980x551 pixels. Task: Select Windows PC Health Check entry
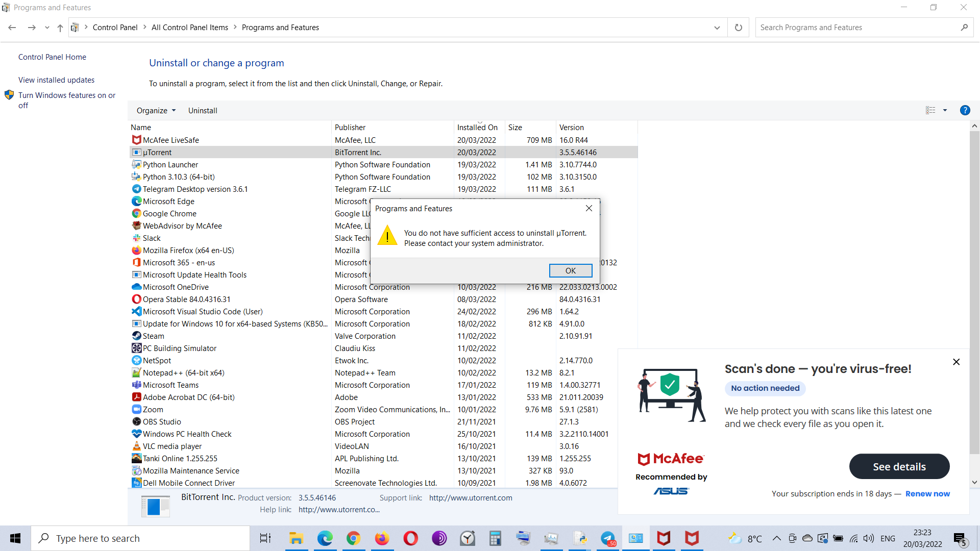(x=384, y=434)
